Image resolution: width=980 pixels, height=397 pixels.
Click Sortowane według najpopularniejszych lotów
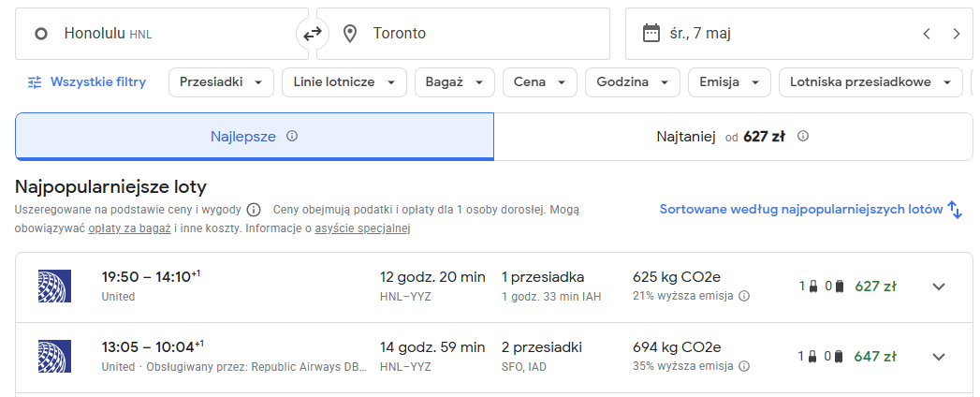click(x=801, y=210)
